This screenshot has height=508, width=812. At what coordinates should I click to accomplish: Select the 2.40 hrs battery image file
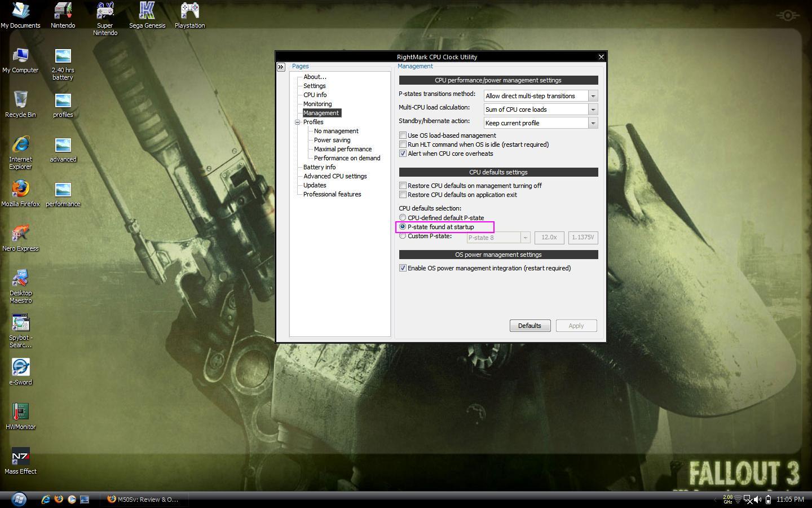click(x=63, y=64)
